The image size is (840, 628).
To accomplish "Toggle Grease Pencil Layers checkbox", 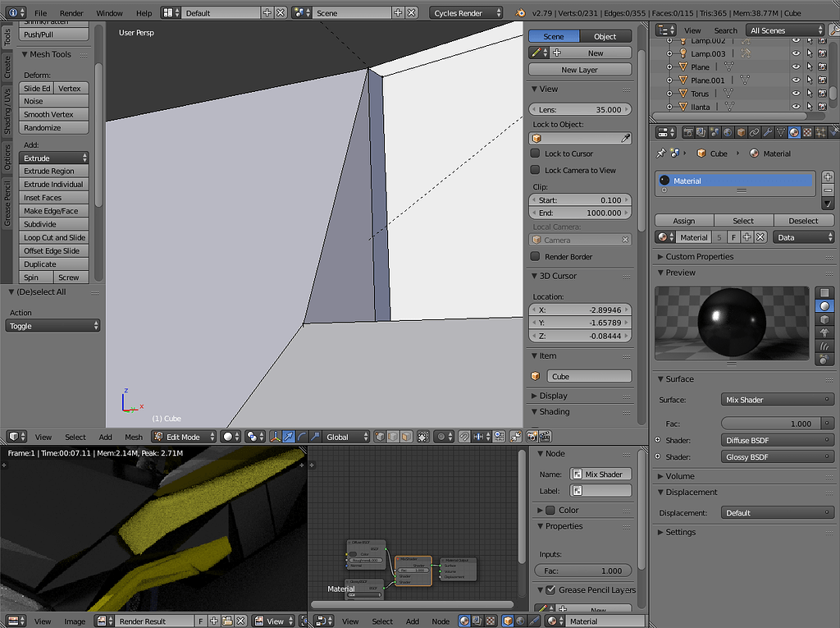I will (550, 590).
